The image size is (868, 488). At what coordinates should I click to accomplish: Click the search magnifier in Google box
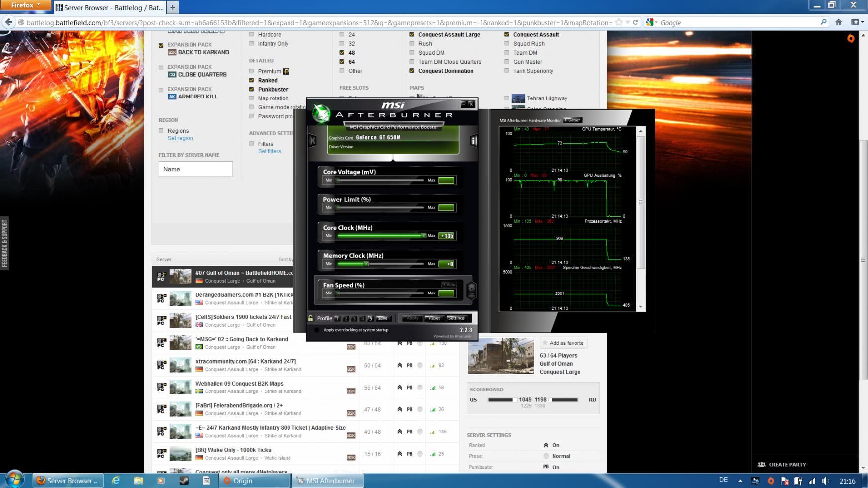click(x=823, y=22)
